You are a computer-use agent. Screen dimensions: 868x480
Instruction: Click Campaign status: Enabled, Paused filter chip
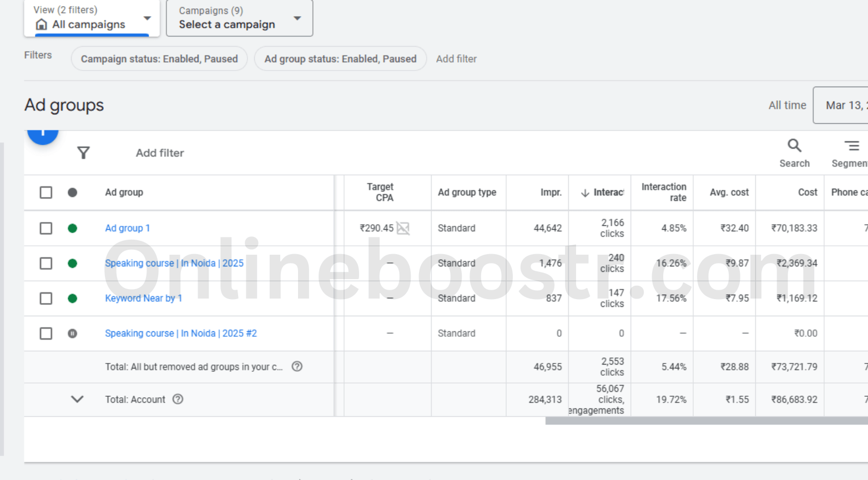(x=159, y=59)
